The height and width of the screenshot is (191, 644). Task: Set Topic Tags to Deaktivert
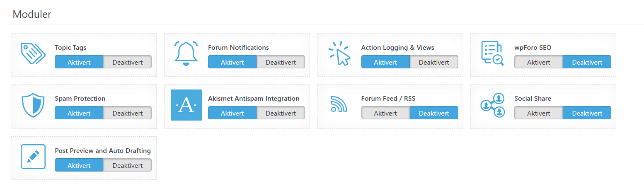click(127, 62)
